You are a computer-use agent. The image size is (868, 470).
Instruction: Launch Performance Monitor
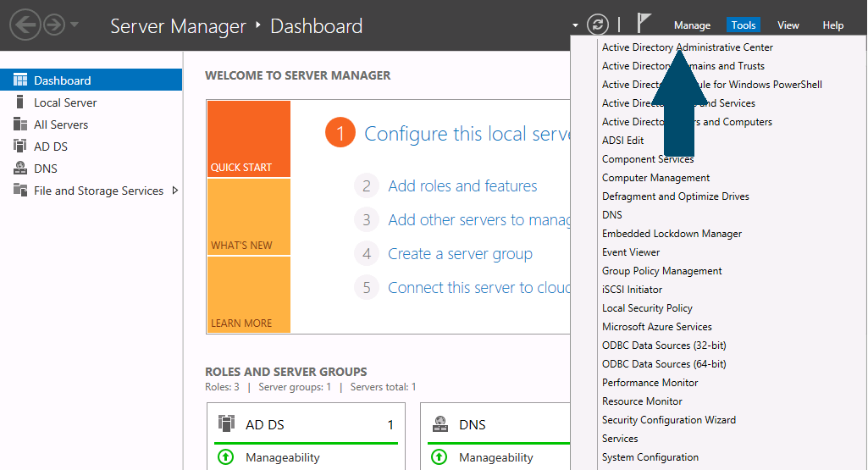coord(650,383)
